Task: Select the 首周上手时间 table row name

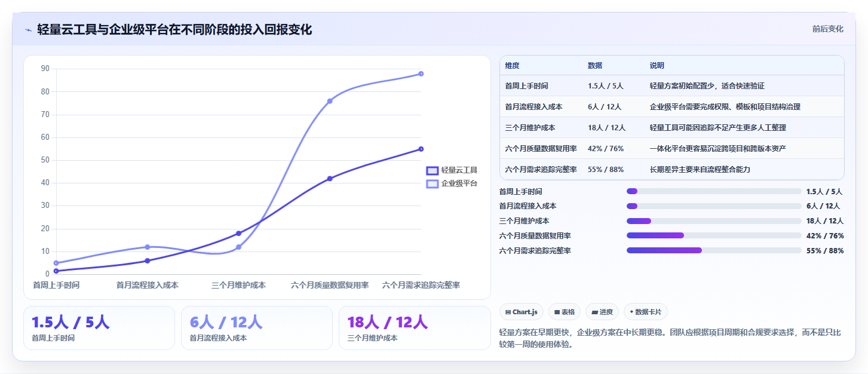Action: (x=526, y=86)
